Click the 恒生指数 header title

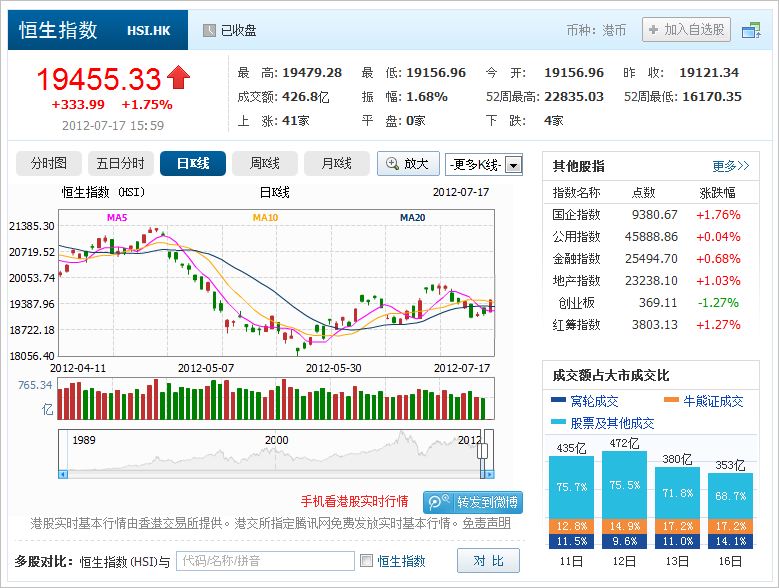(58, 30)
